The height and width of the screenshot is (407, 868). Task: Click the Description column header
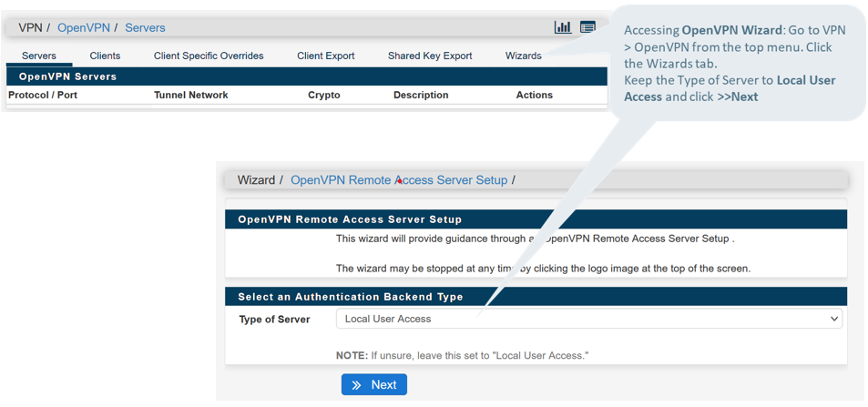pos(420,95)
